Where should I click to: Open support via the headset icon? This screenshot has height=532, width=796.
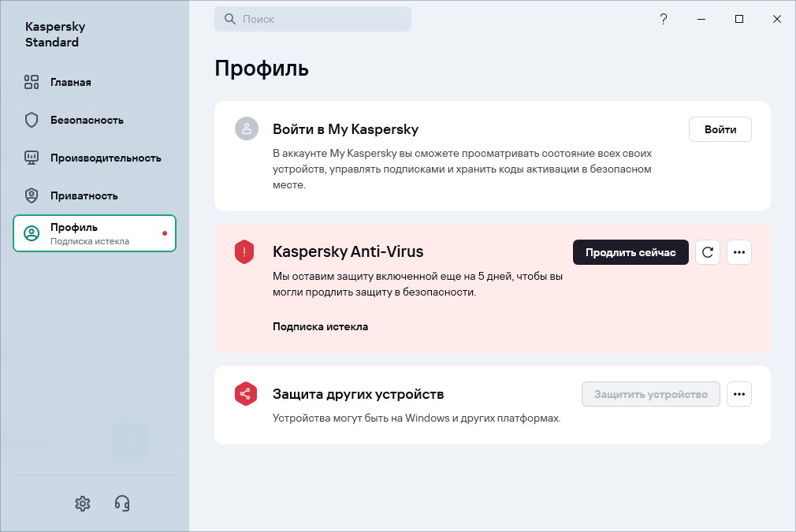(x=122, y=503)
